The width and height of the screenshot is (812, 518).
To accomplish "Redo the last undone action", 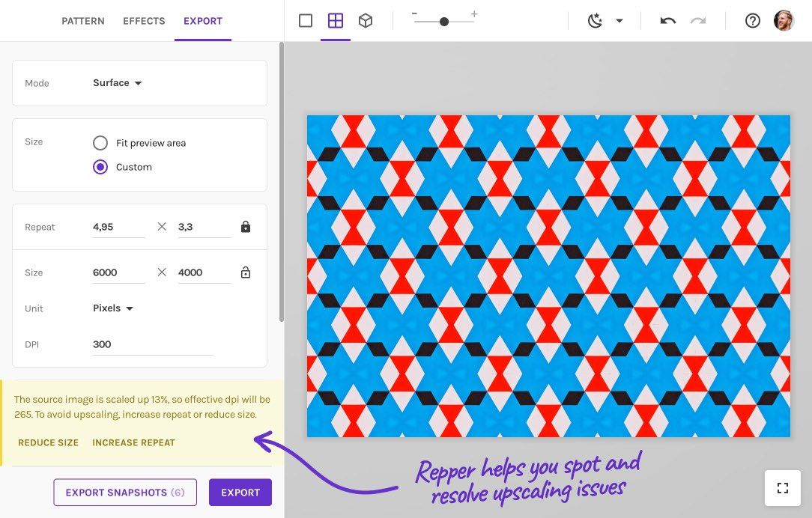I will pos(698,21).
